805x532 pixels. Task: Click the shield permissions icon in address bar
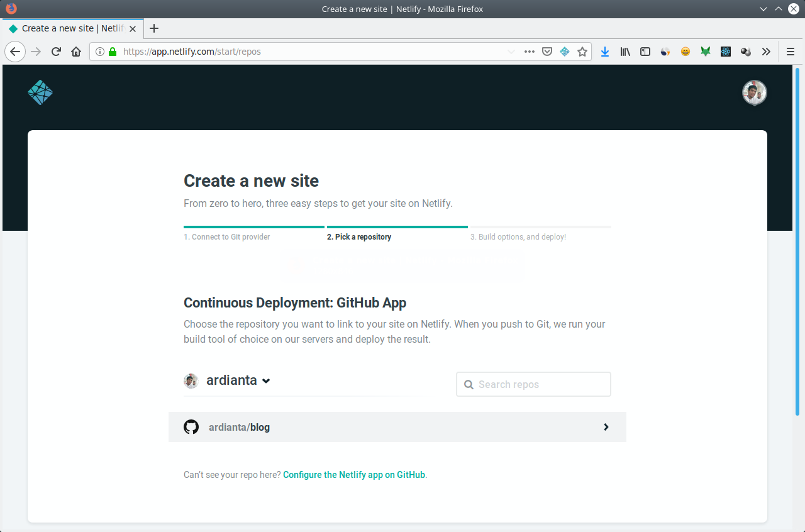tap(547, 51)
